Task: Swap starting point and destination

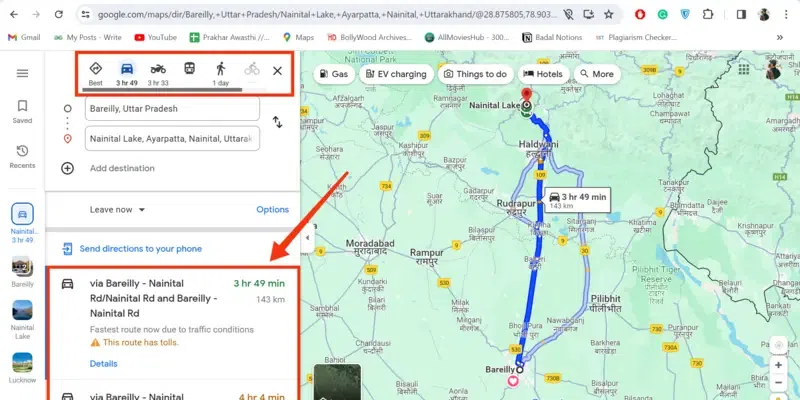Action: pos(277,122)
